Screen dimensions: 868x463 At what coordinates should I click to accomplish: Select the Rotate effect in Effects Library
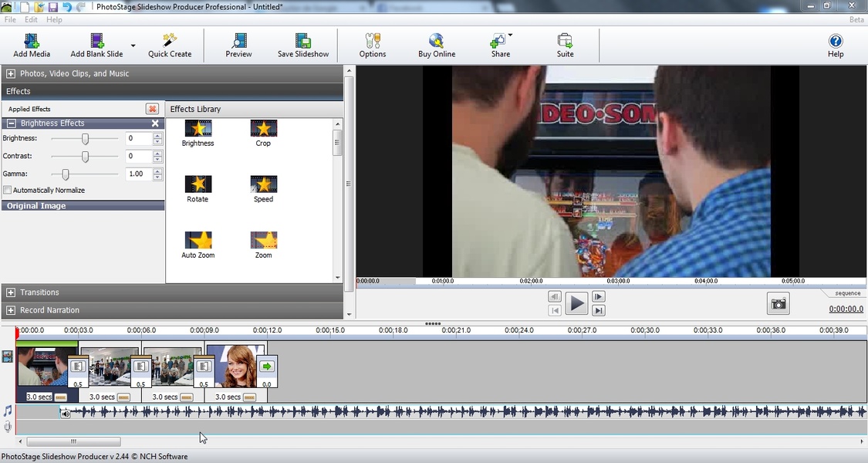click(198, 184)
